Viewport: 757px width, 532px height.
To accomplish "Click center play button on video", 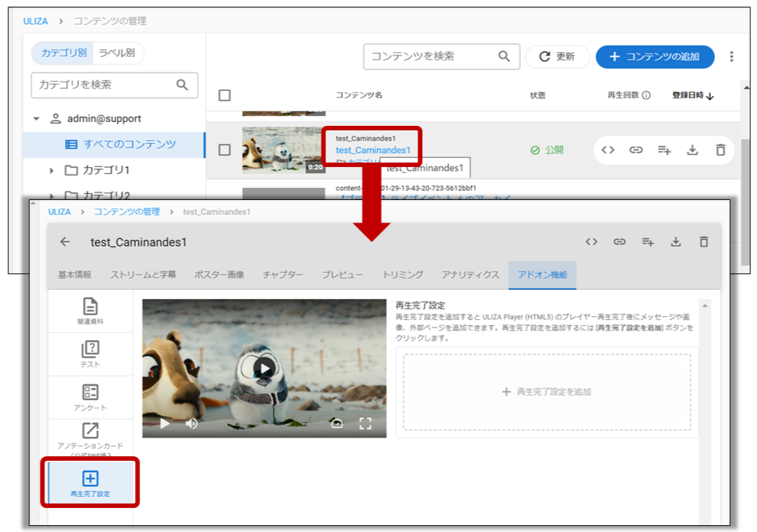I will [265, 369].
